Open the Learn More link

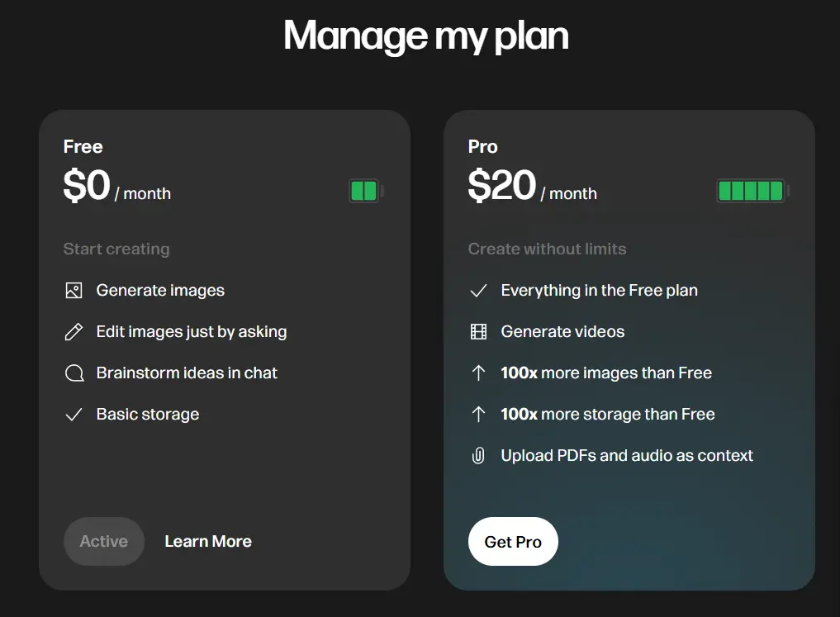click(x=207, y=541)
